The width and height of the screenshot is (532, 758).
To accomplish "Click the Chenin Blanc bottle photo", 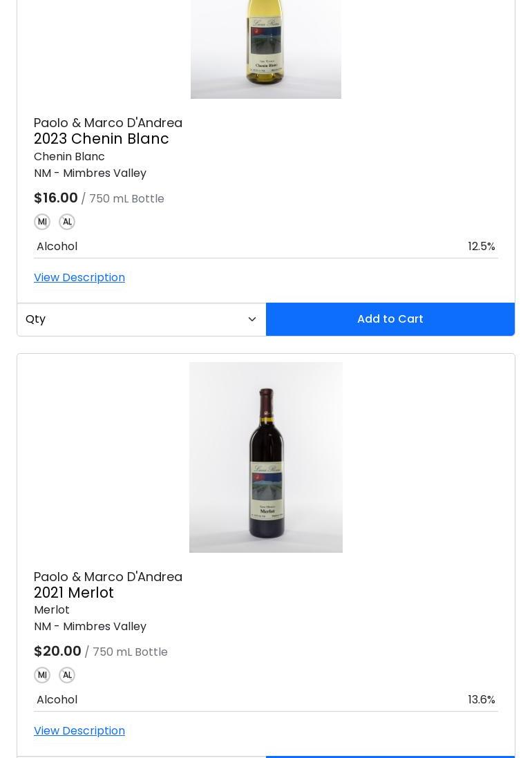I will point(266,48).
